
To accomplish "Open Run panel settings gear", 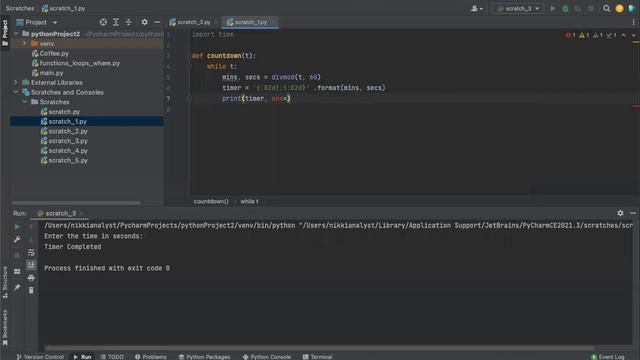I will tap(620, 213).
